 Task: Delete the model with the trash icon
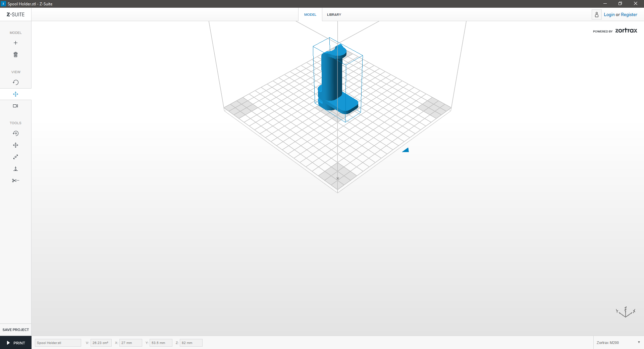pyautogui.click(x=15, y=55)
